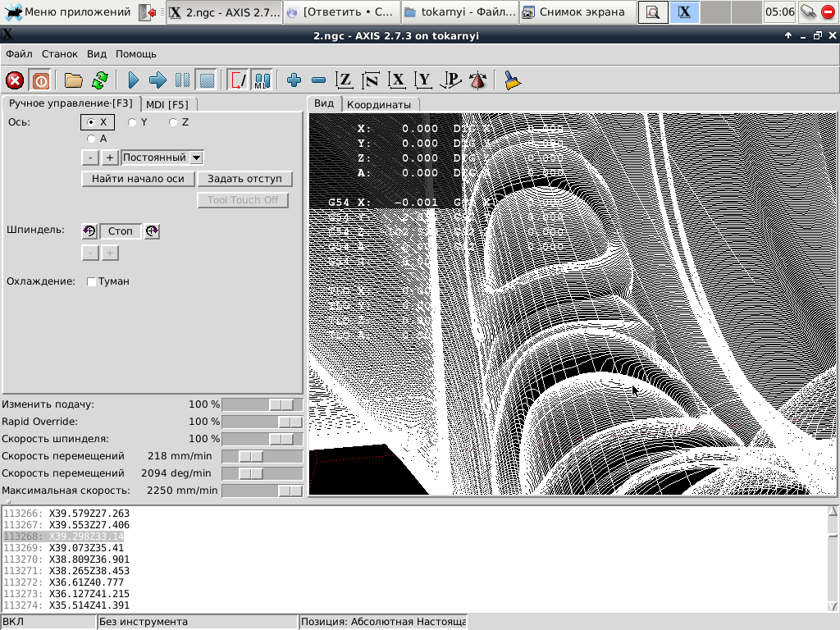Click the Найти начало оси button
The height and width of the screenshot is (630, 840).
point(138,179)
